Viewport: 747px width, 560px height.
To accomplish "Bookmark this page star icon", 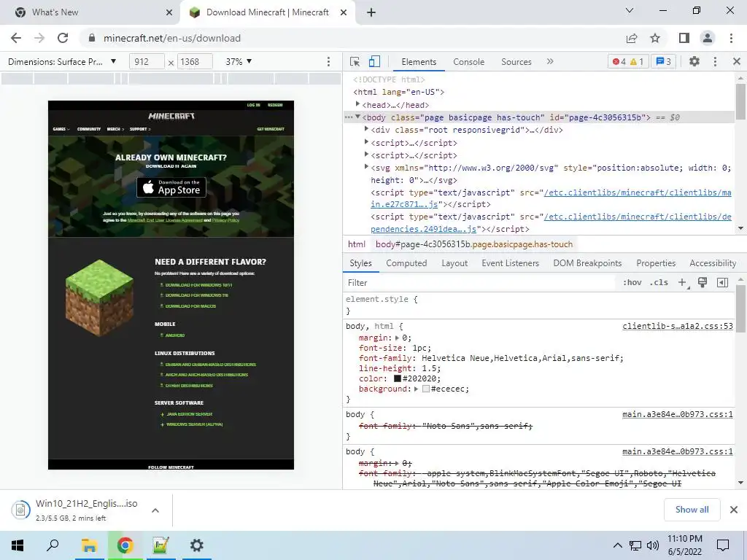I will click(x=655, y=38).
